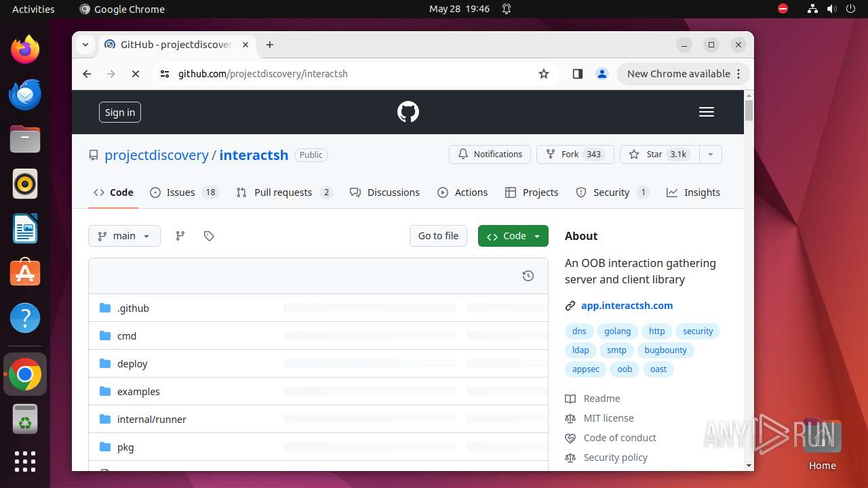Launch Firefox from the dock
868x488 pixels.
(25, 49)
